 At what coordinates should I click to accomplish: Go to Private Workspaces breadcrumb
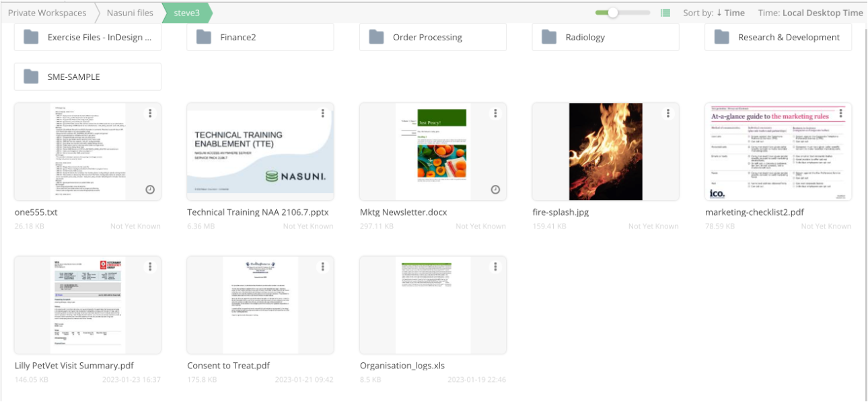pos(47,13)
